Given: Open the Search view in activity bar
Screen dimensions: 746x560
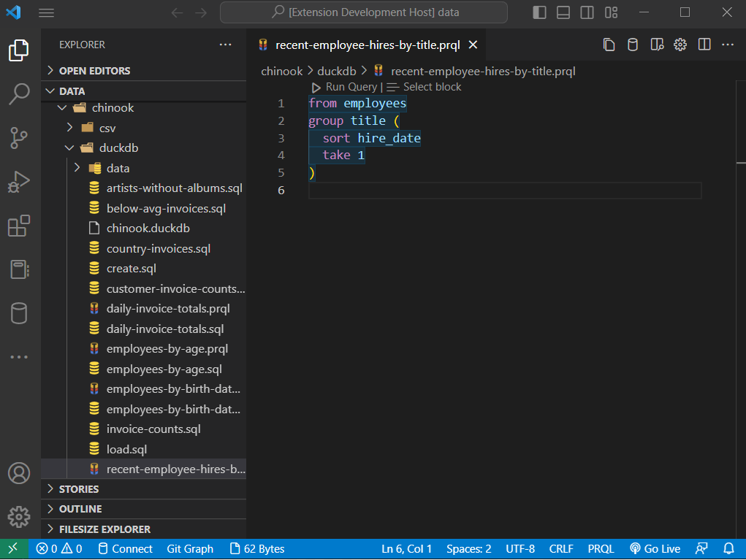Looking at the screenshot, I should click(19, 93).
